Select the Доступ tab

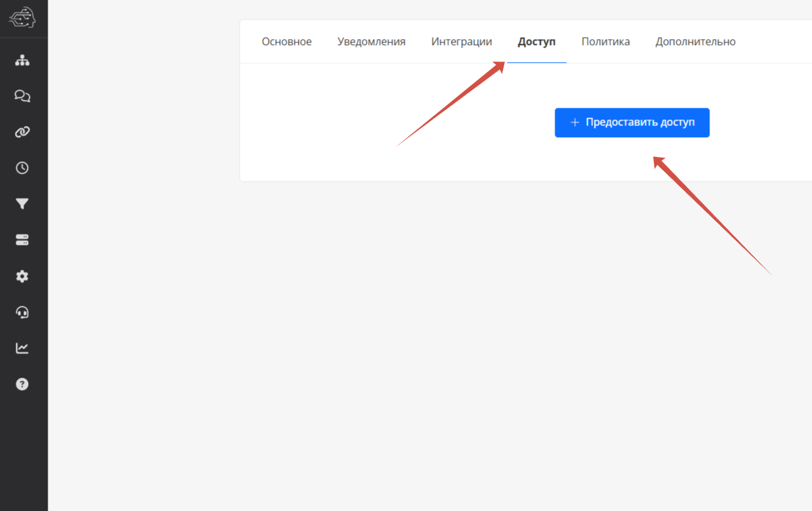point(536,42)
